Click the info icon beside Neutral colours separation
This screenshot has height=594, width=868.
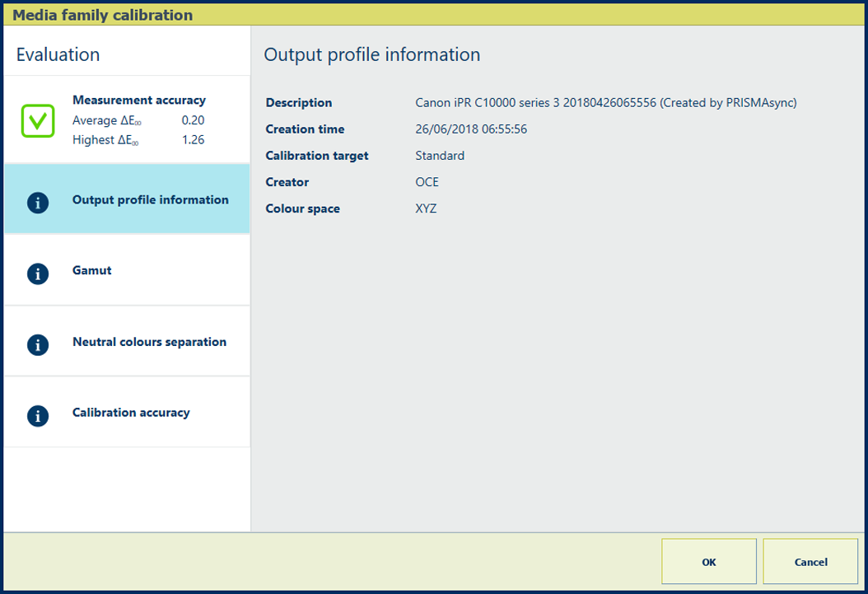(38, 344)
